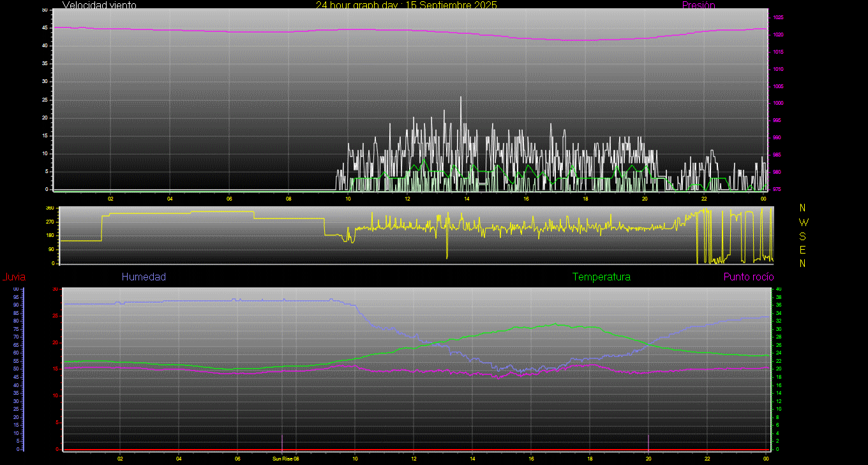The image size is (868, 465).
Task: Click the Temperatura legend label
Action: (601, 277)
